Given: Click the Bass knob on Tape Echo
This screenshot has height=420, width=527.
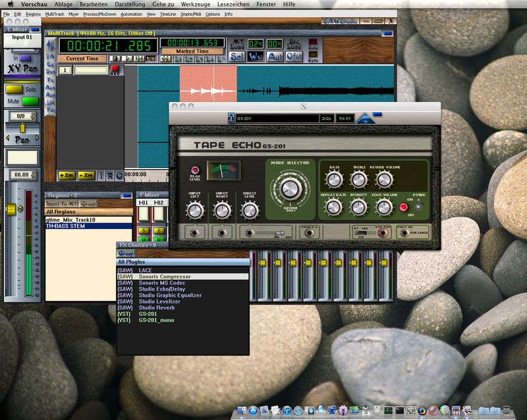Looking at the screenshot, I should pos(334,179).
